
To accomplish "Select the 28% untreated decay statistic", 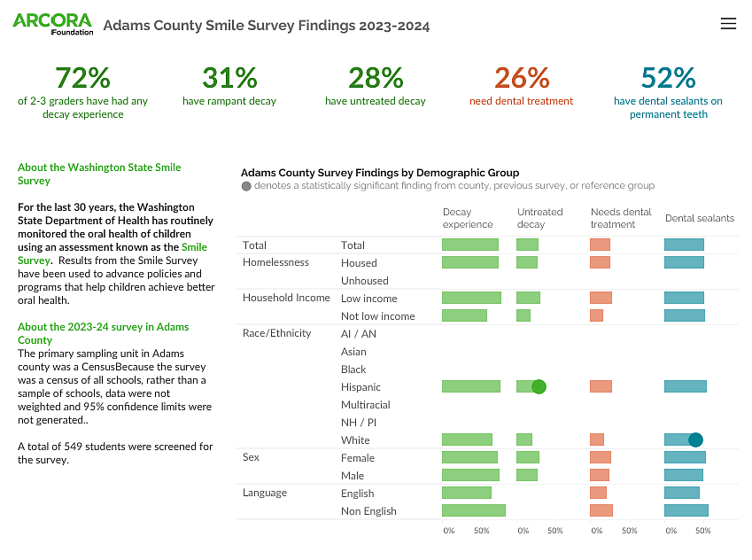I will tap(376, 78).
